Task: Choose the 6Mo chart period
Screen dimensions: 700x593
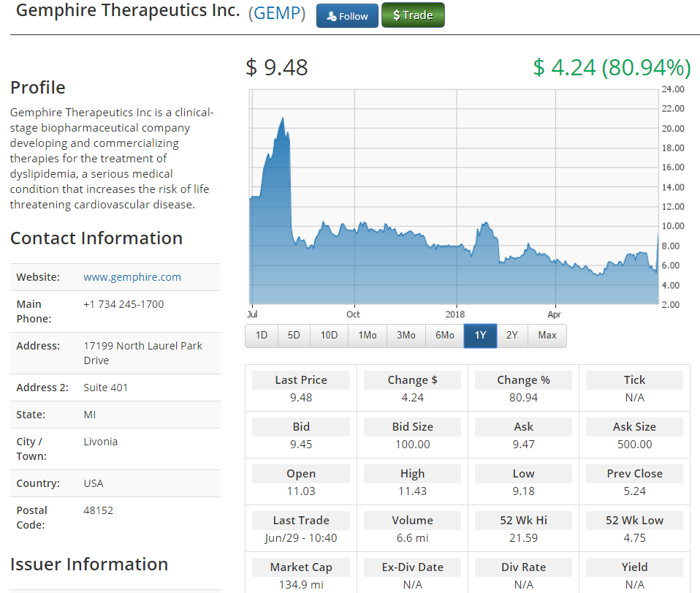Action: click(445, 335)
